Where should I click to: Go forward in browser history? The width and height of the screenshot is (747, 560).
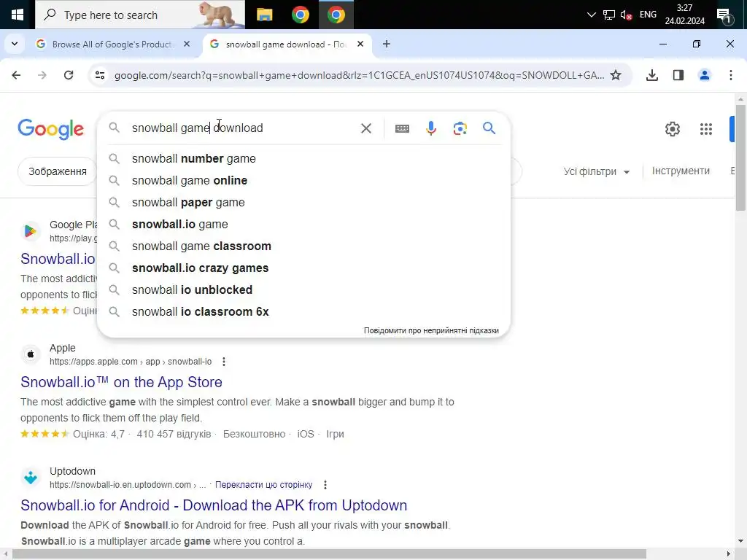(x=42, y=75)
